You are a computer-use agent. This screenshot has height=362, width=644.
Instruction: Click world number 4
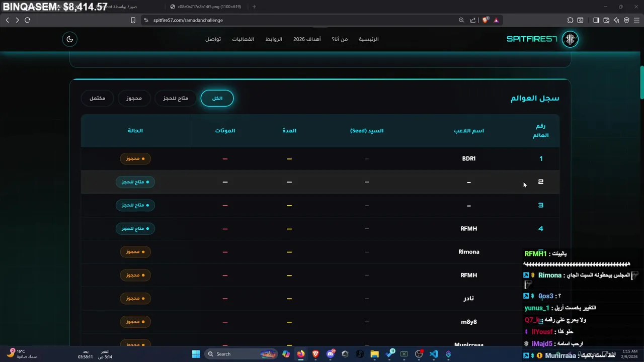click(x=541, y=228)
